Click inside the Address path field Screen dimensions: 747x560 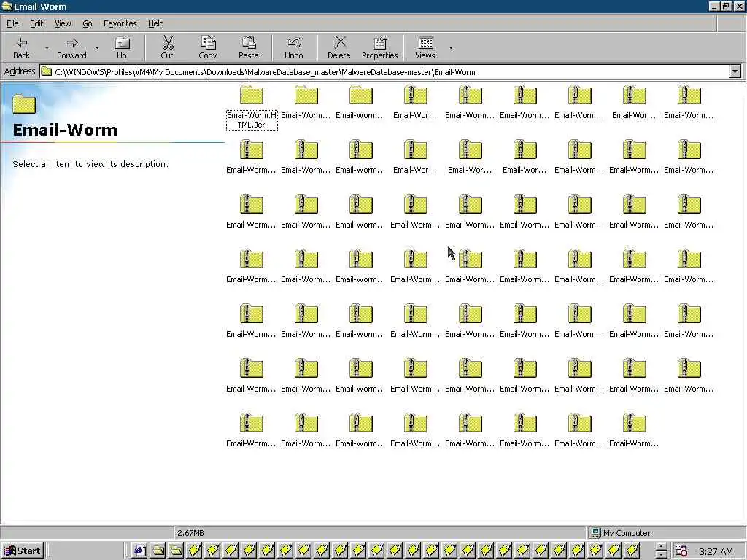point(384,72)
